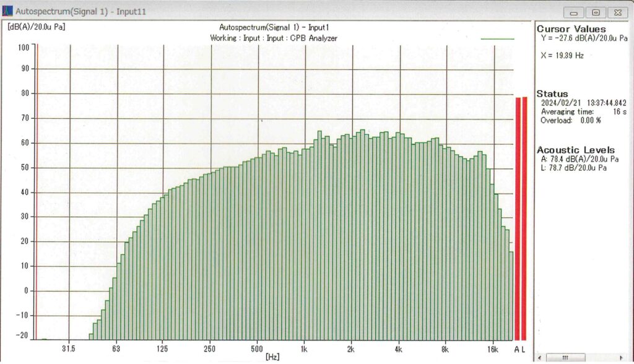
Task: Click the left arrow of horizontal scrollbar
Action: (540, 358)
